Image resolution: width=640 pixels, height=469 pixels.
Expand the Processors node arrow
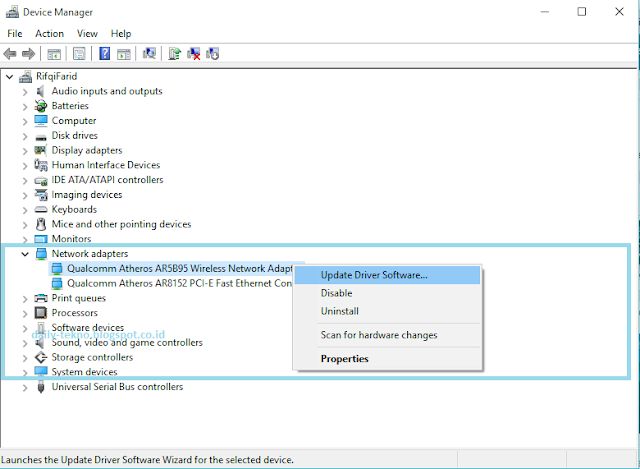pos(25,313)
